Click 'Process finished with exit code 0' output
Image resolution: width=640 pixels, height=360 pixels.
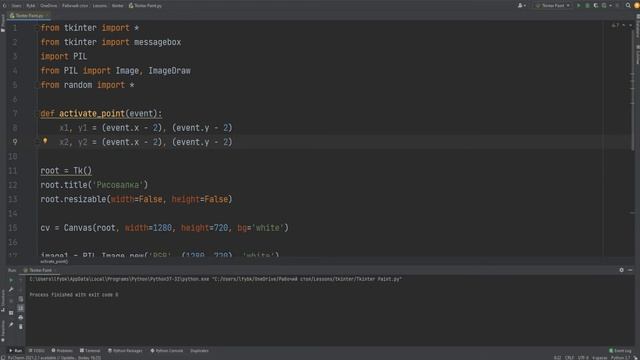[x=74, y=295]
